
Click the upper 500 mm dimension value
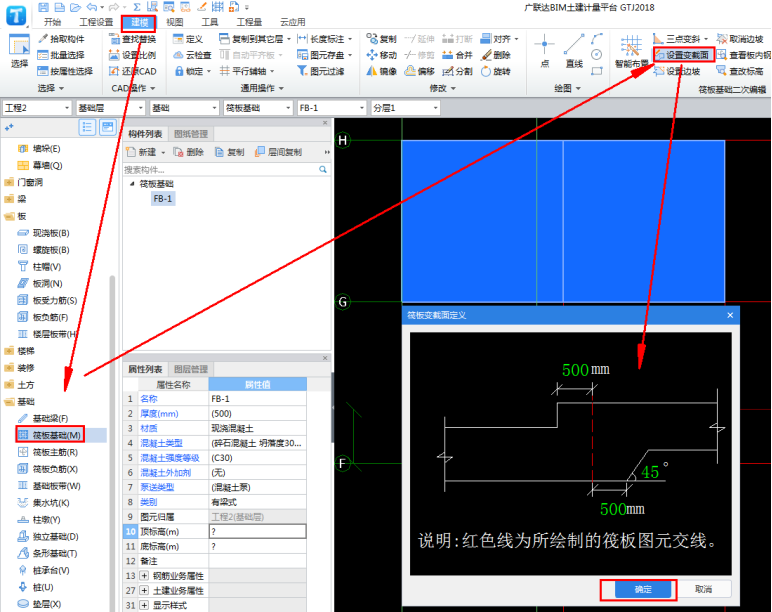pos(576,370)
